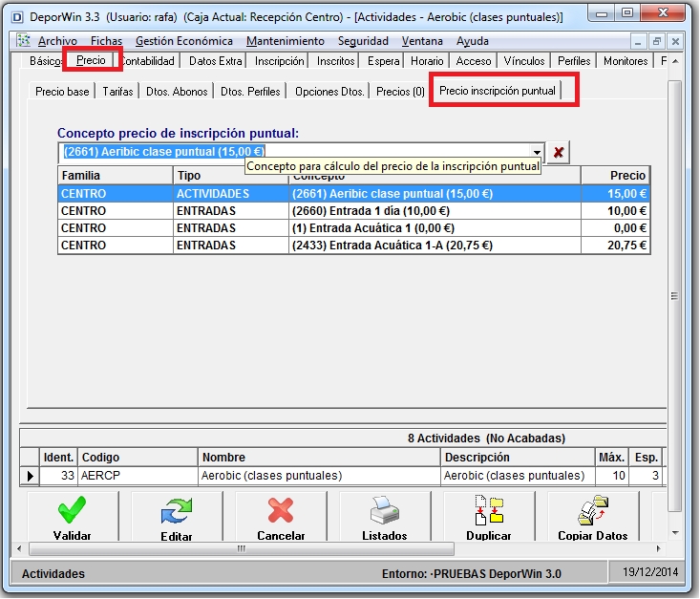Click the Ident. column header

[58, 458]
